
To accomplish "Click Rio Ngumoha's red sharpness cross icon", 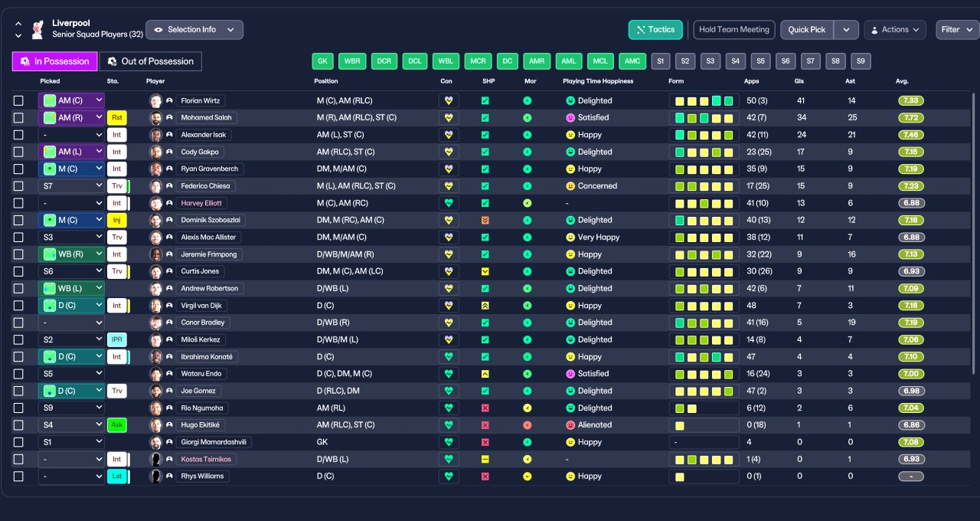I will coord(485,408).
